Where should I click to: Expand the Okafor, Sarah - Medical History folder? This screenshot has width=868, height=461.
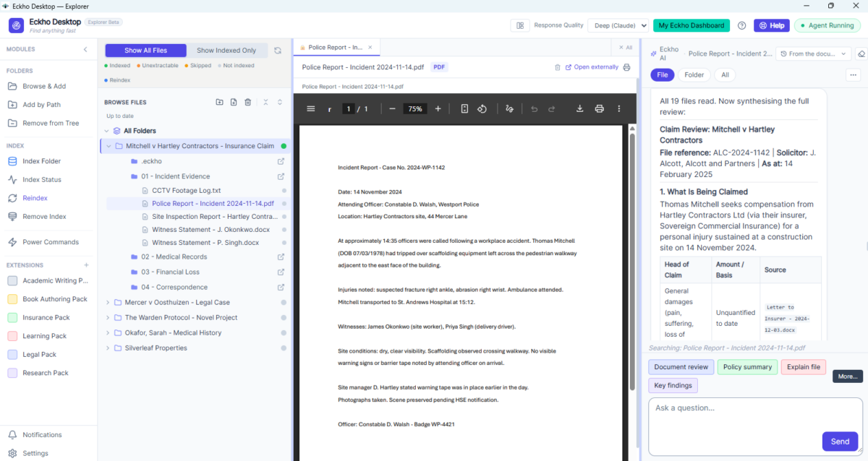click(x=109, y=332)
